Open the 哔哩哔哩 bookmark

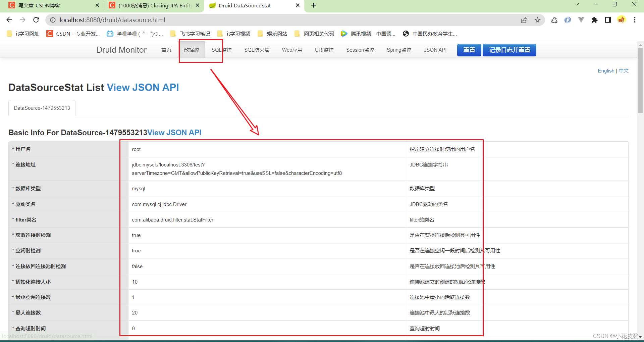click(135, 34)
